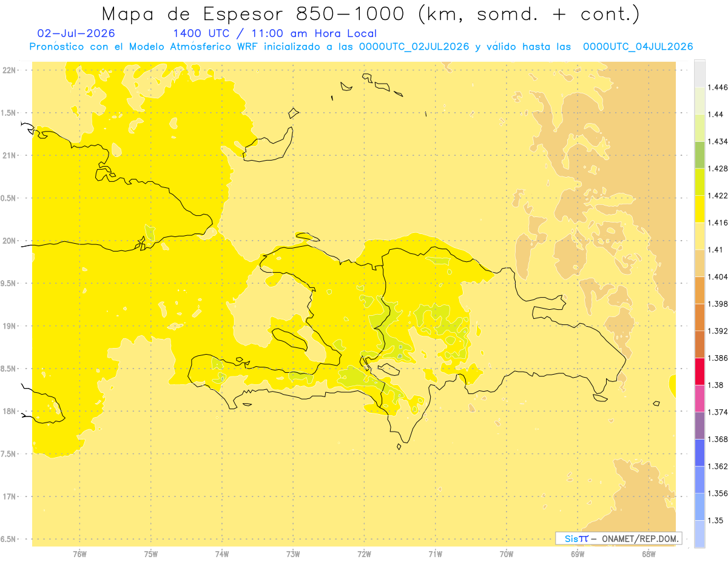This screenshot has height=562, width=728.
Task: Click the legend value '1.398'
Action: (x=717, y=304)
